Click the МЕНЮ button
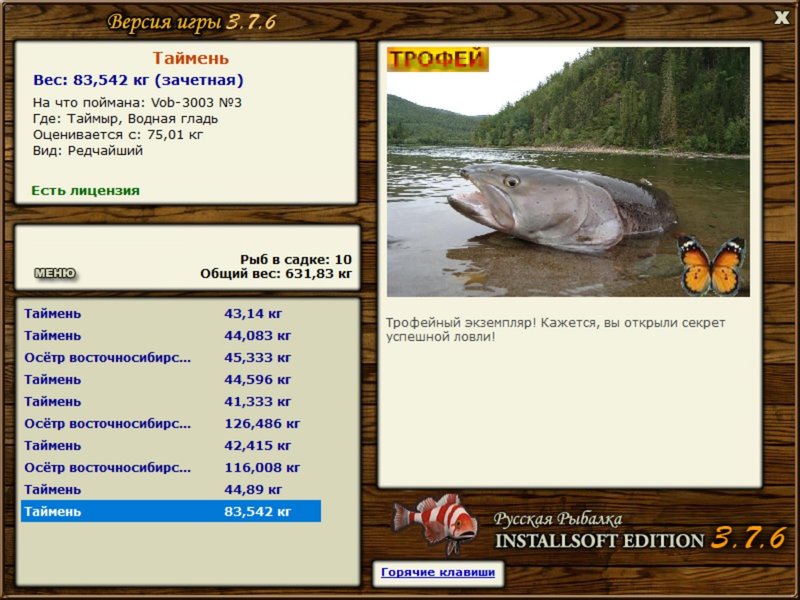Screen dimensions: 800x600 55,273
